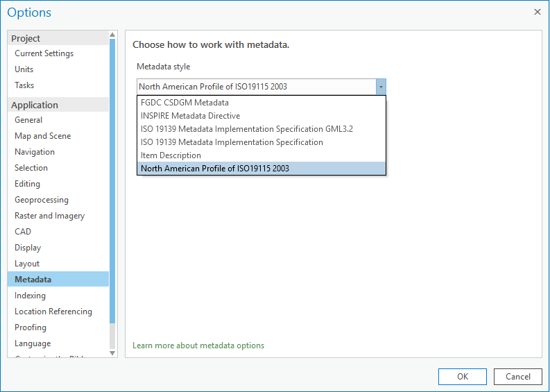
Task: Click the sidebar scrollbar thumb
Action: [112, 181]
